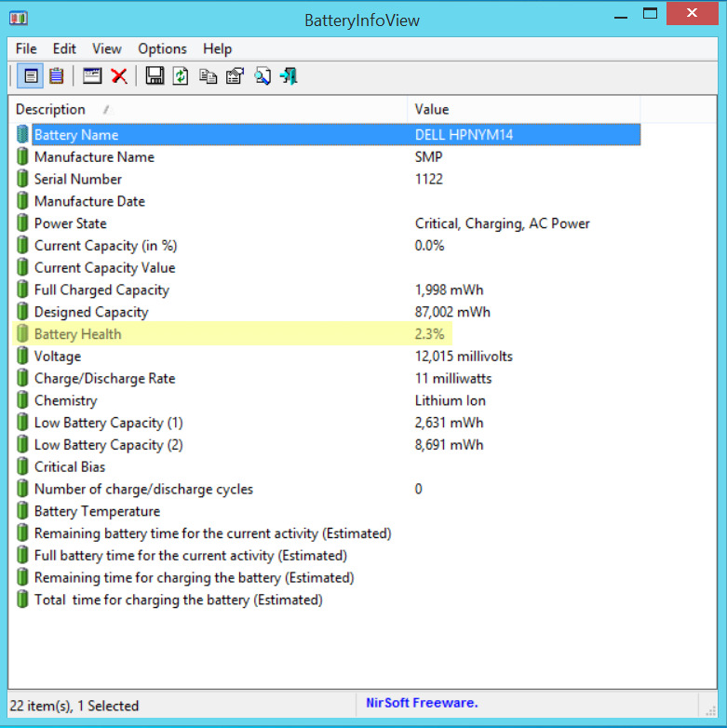Click the 1,998 mWh value

(x=449, y=290)
